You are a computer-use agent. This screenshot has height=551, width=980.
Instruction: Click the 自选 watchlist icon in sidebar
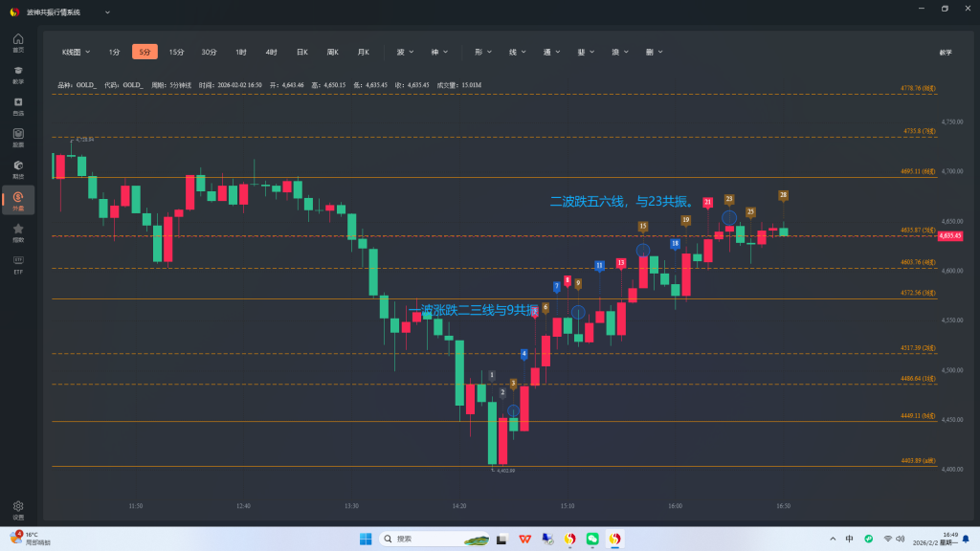tap(18, 105)
